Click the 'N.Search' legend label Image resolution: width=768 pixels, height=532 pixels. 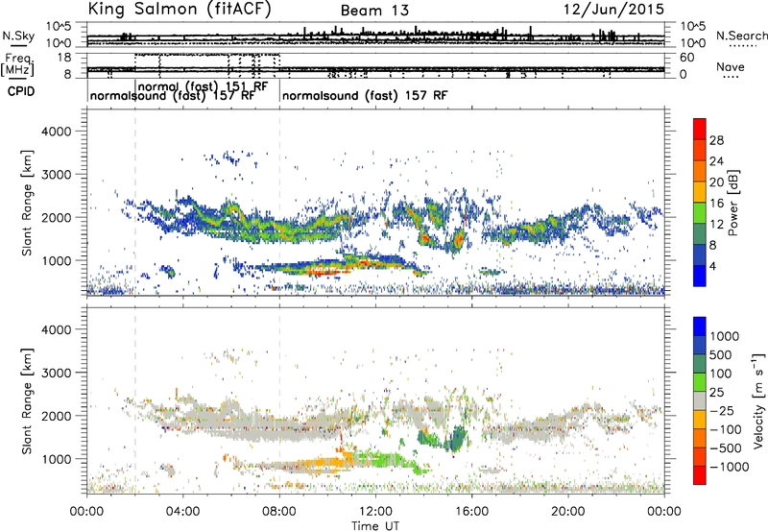741,36
